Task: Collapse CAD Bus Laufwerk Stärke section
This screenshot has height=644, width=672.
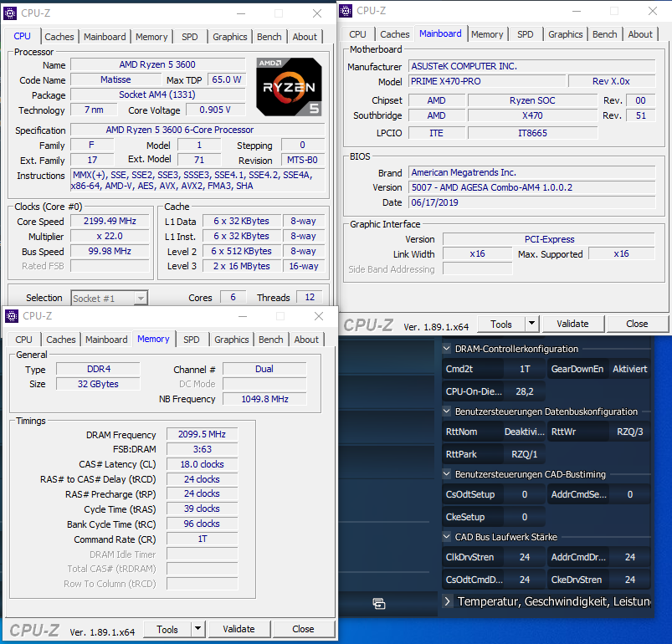Action: coord(446,536)
